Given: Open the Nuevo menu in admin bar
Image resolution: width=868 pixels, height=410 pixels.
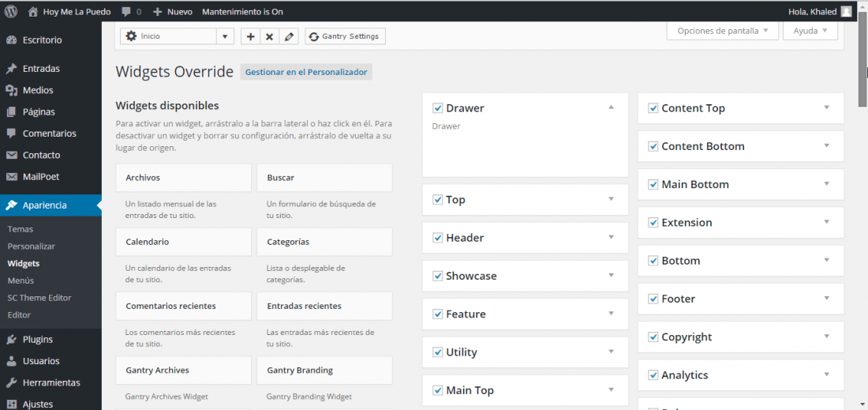Looking at the screenshot, I should click(x=173, y=11).
